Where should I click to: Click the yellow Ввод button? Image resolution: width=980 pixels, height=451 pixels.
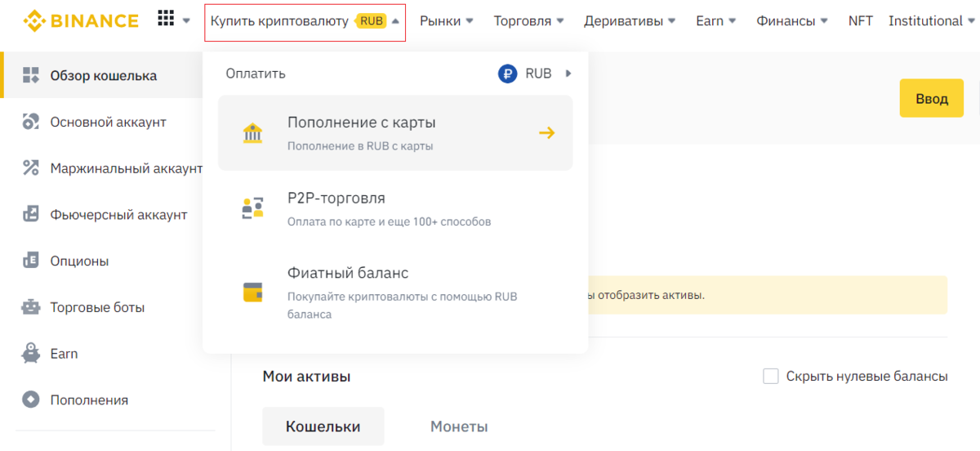click(932, 99)
